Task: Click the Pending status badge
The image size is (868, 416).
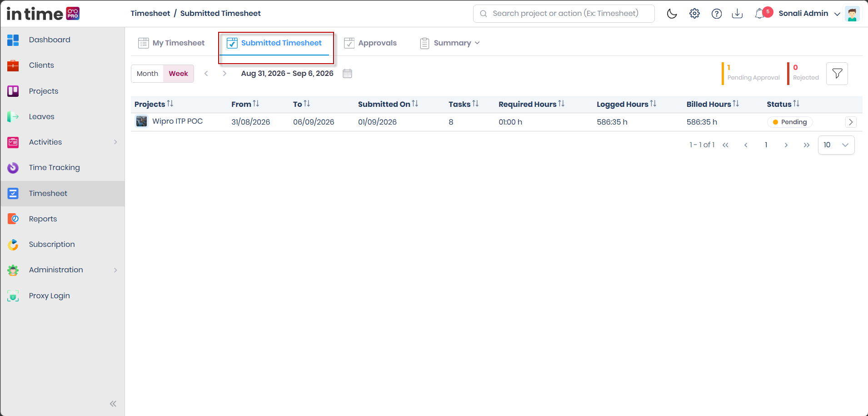Action: point(790,122)
